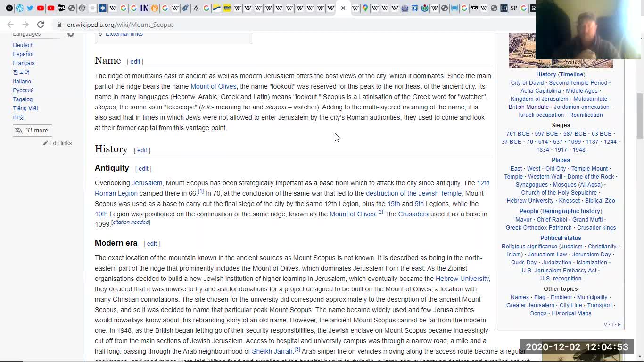Select Deutsch language link
The height and width of the screenshot is (362, 644).
point(23,45)
